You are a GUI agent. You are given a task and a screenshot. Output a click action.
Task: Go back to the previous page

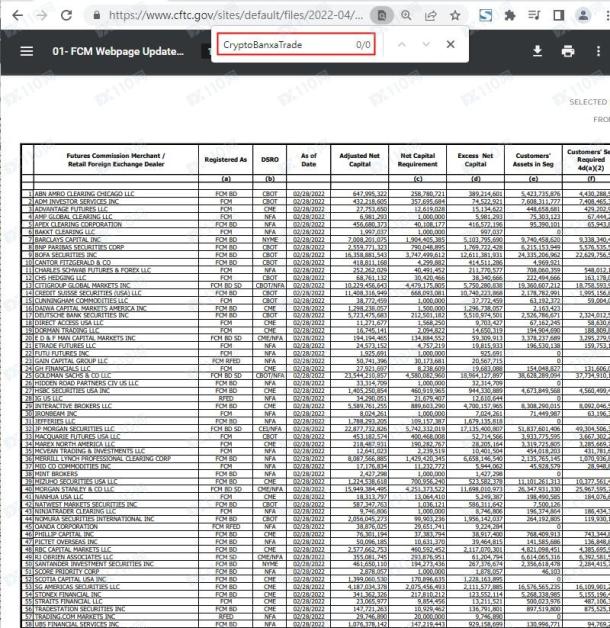(18, 16)
